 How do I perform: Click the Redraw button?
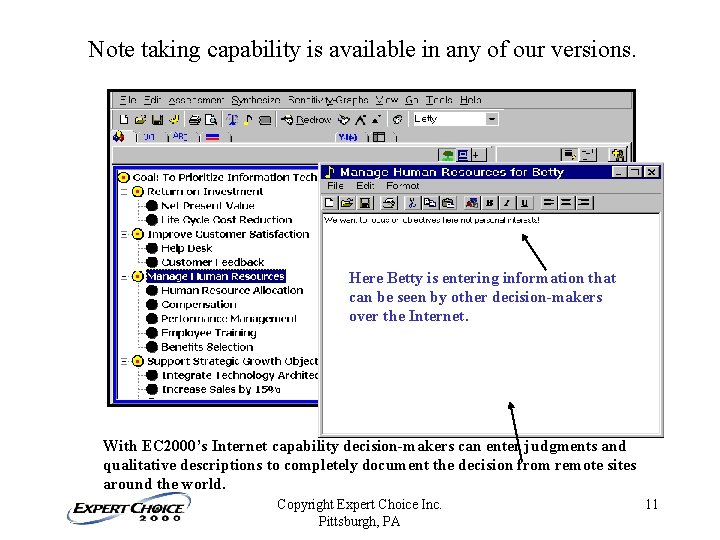coord(306,120)
